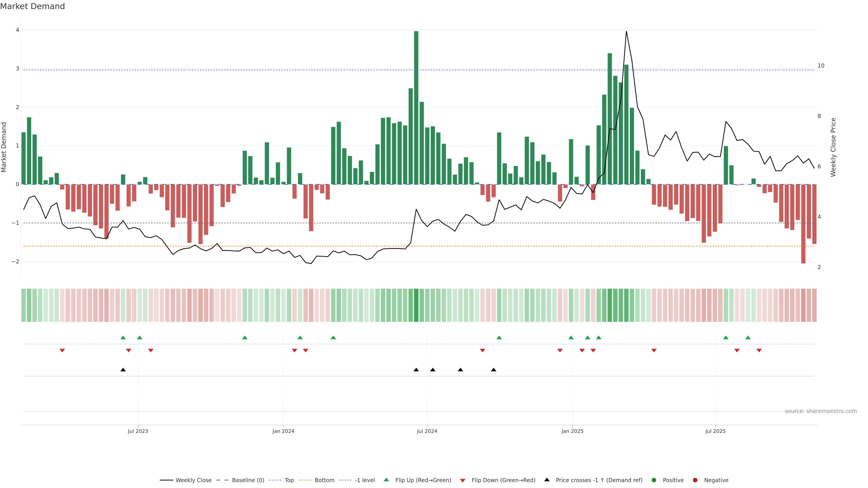Click the darkest green heatmap cell

tap(416, 305)
